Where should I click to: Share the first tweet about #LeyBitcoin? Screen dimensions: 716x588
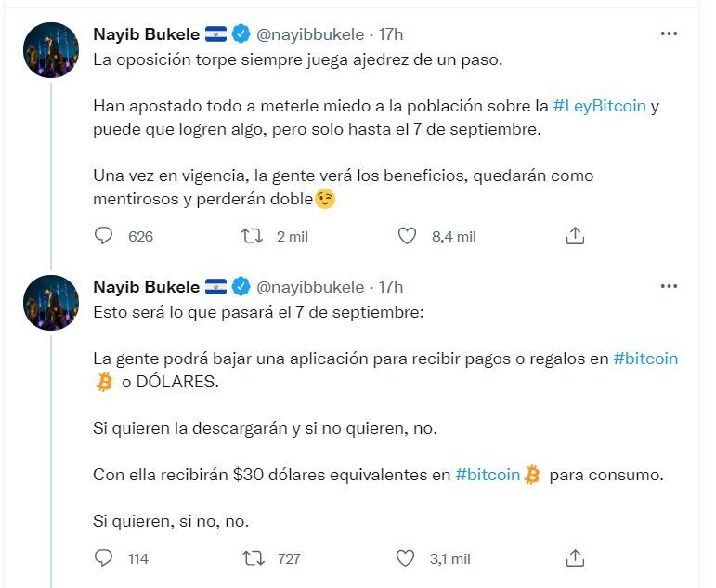575,236
